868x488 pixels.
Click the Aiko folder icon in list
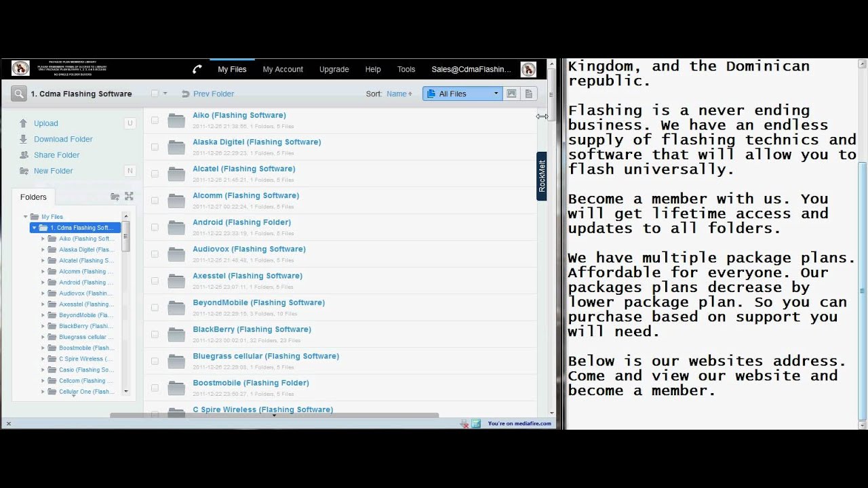tap(176, 121)
